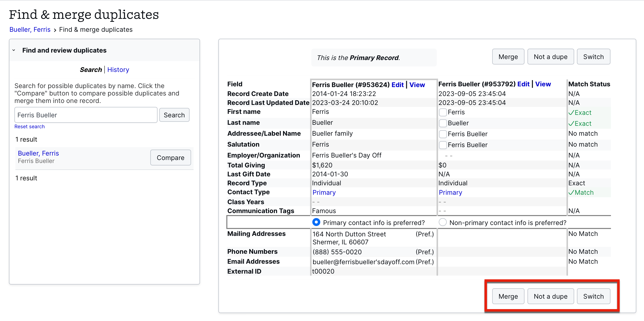Click View link for record #953792
Image resolution: width=644 pixels, height=321 pixels.
(543, 84)
